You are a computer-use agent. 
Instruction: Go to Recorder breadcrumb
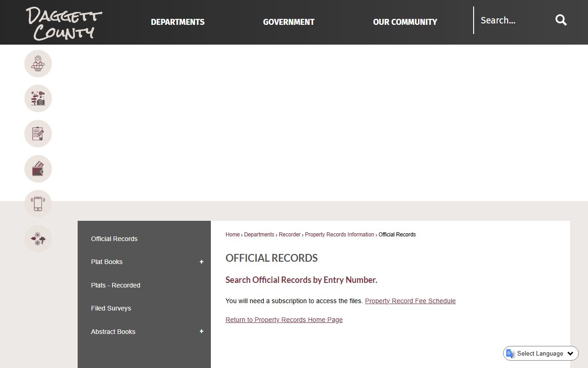coord(289,235)
